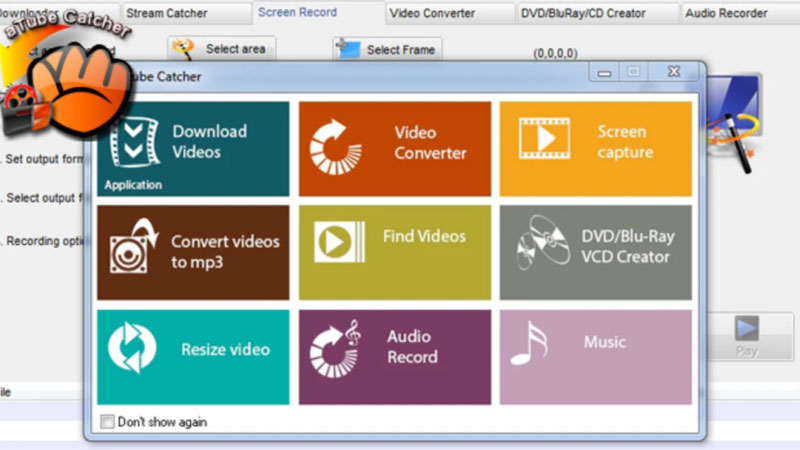Close the aTube Catcher dialog
800x450 pixels.
674,72
